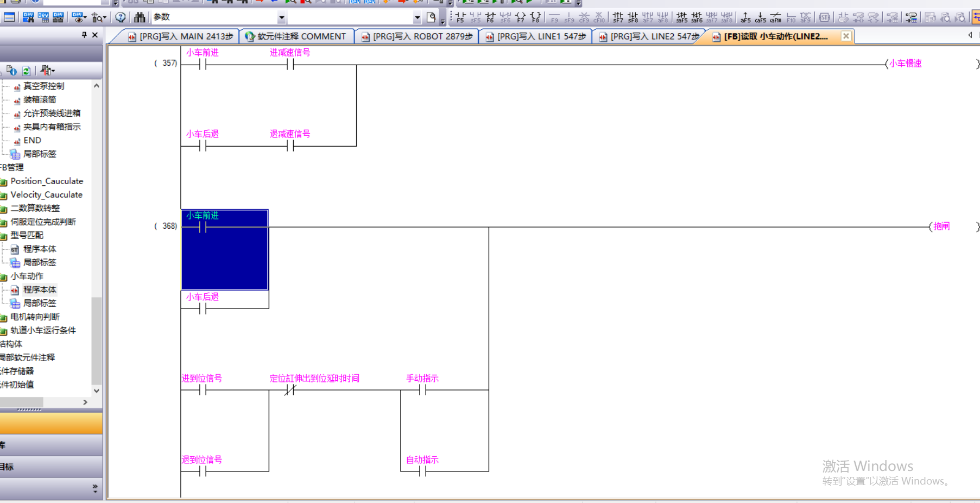Viewport: 980px width, 503px height.
Task: Switch to the [PRG]写入 MAIN 2413步 tab
Action: click(x=180, y=36)
